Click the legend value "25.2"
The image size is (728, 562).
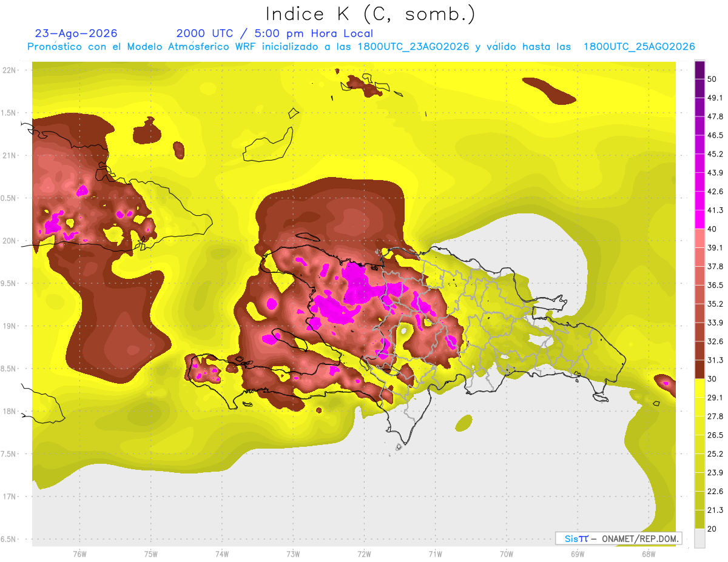point(715,453)
